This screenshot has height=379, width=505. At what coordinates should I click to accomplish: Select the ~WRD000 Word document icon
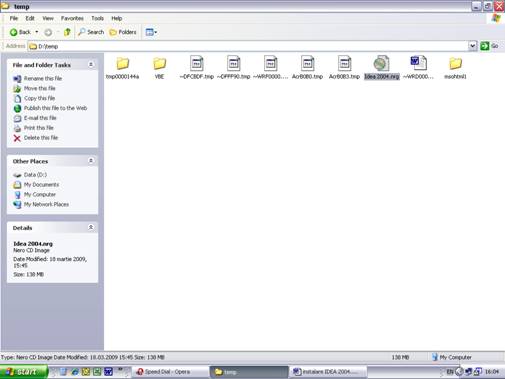point(418,63)
